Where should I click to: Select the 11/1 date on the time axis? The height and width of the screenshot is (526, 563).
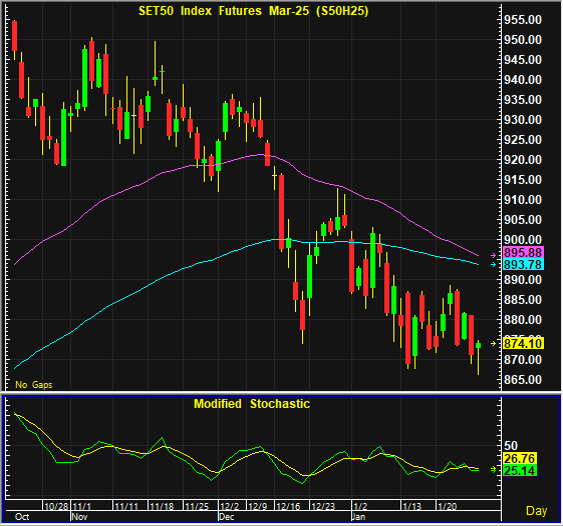coord(82,506)
